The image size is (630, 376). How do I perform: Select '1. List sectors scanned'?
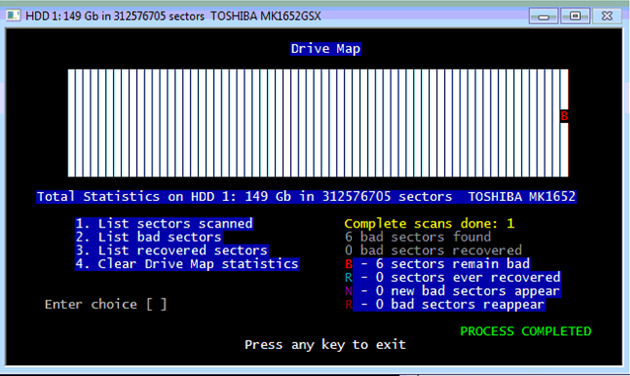tap(164, 223)
